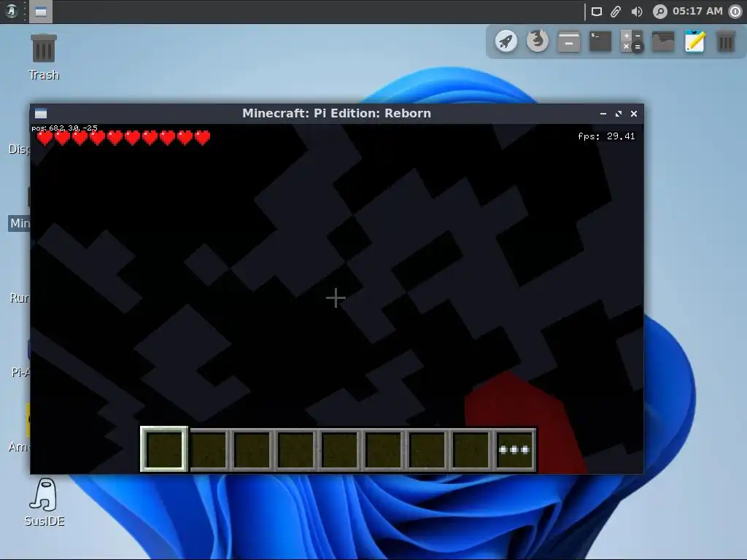Click the fps: 29.41 readout

[x=606, y=136]
